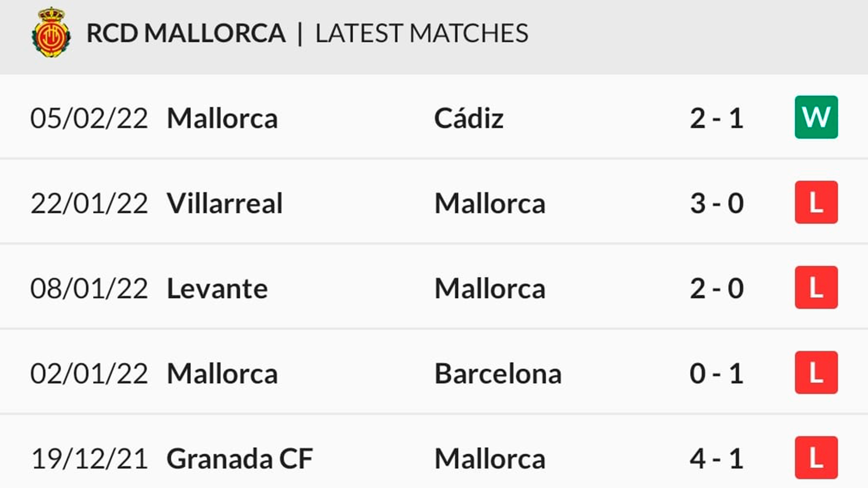The height and width of the screenshot is (488, 868).
Task: Select Mallorca home team on 02/01/22 row
Action: (222, 374)
